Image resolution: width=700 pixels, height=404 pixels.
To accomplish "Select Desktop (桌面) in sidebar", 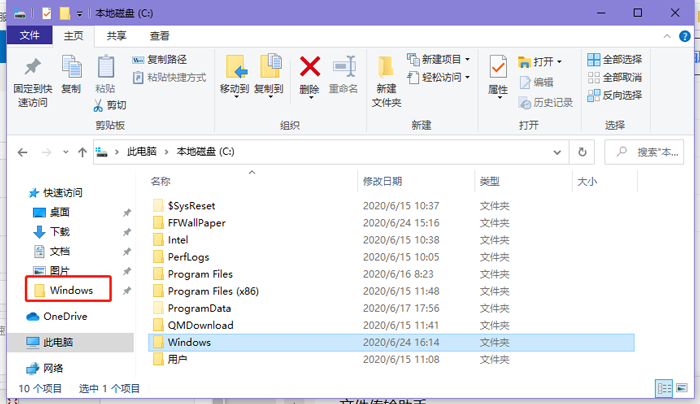I will coord(51,212).
